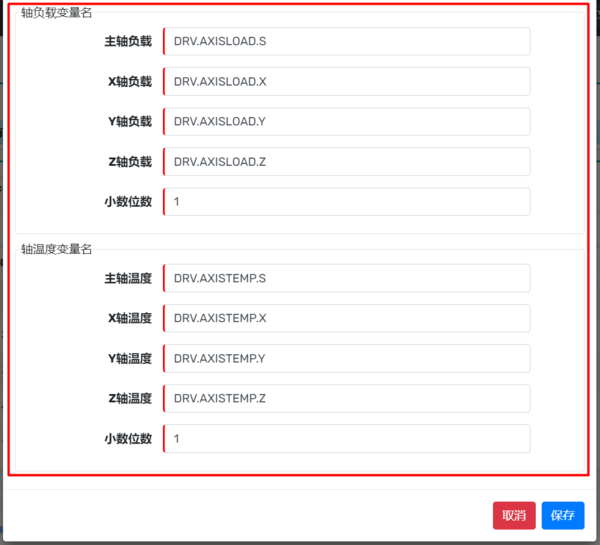Click the Y轴温度 text label
Screen dimensions: 600x545
tap(129, 359)
